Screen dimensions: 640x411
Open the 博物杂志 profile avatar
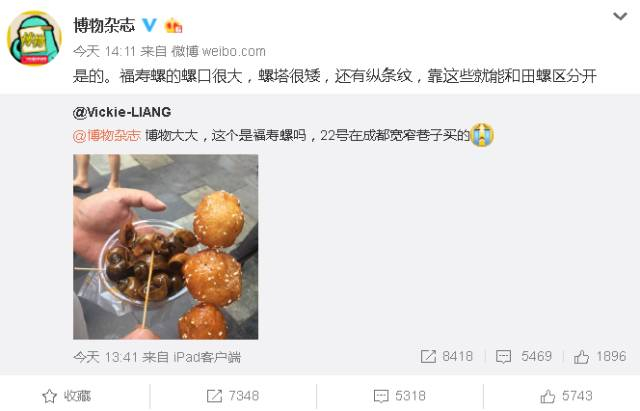pos(34,38)
